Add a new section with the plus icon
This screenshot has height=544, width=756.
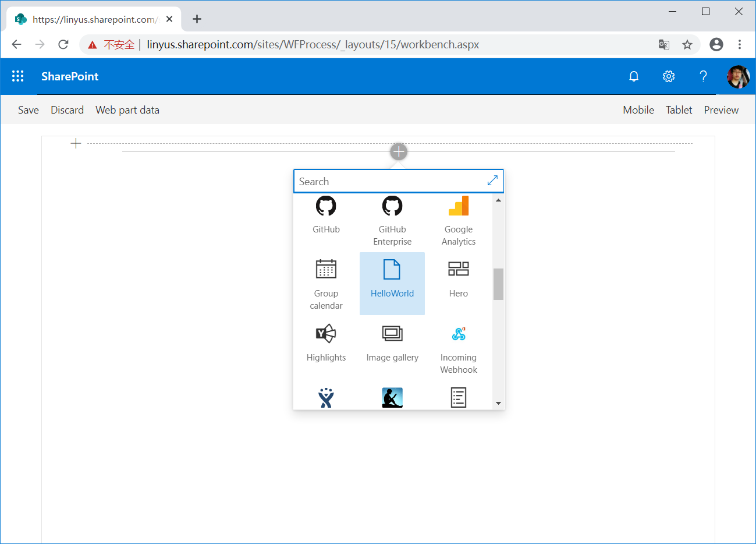[x=76, y=143]
